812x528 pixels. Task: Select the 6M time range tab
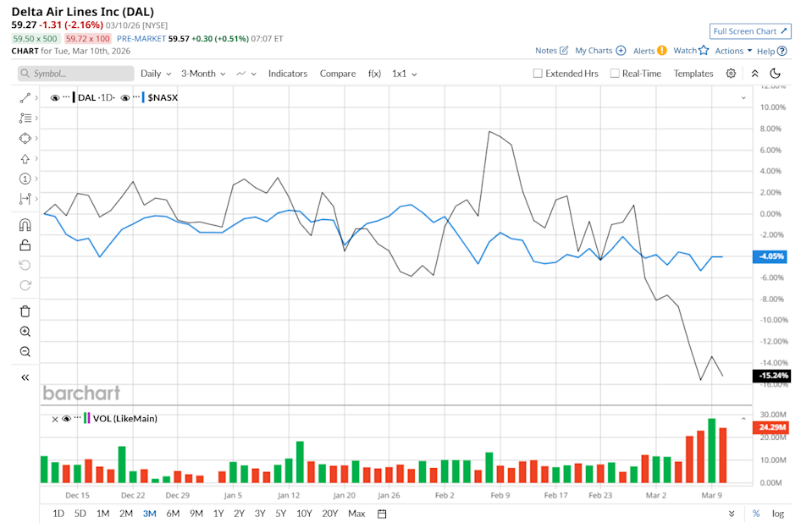point(173,514)
